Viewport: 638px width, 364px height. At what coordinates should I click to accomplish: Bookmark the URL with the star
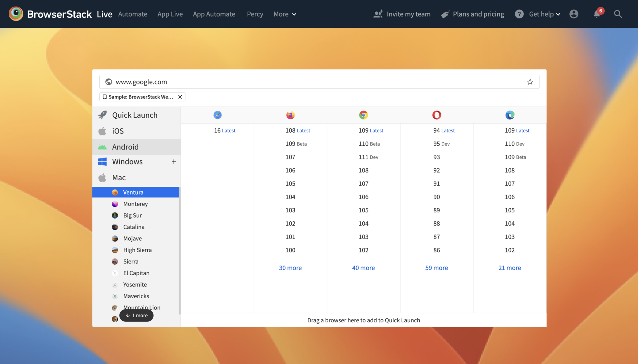pos(530,82)
